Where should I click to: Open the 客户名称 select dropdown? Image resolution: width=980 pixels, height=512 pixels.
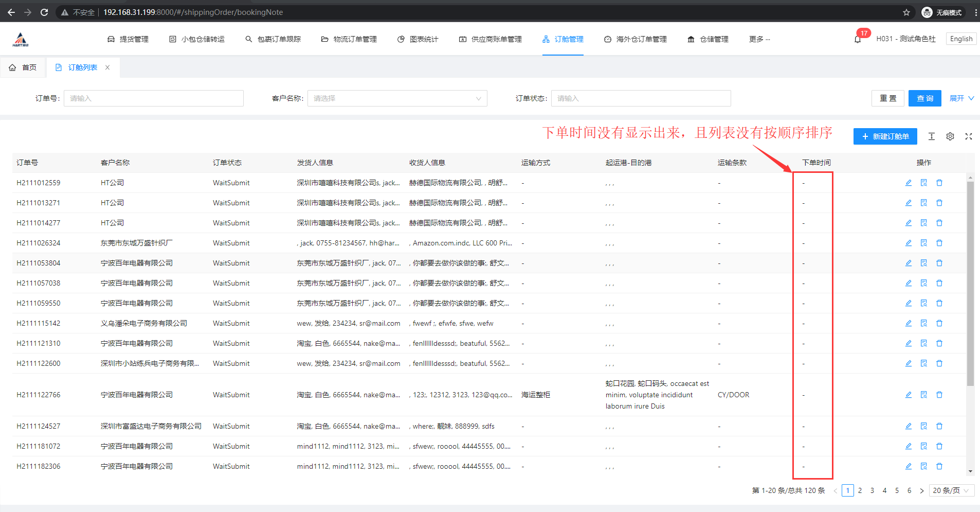[x=397, y=98]
